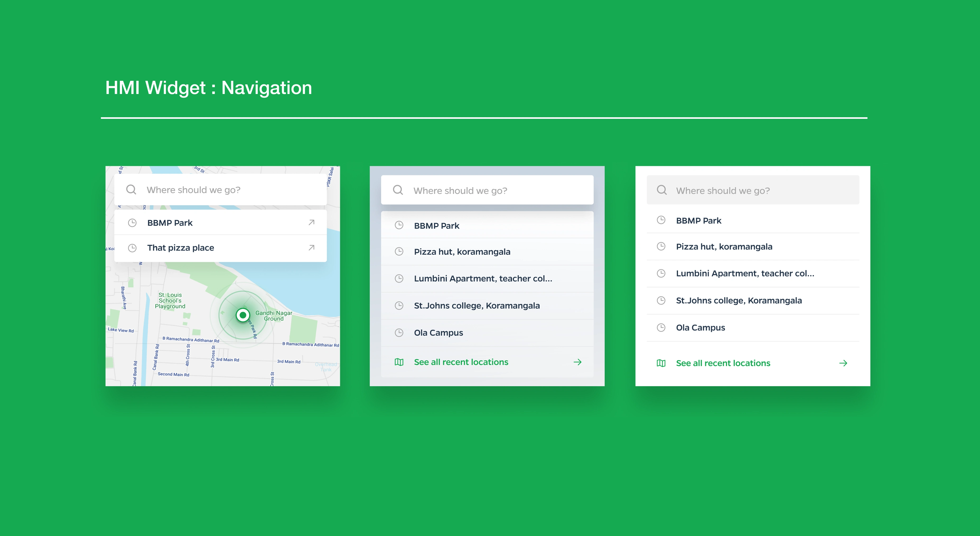Screen dimensions: 980x536
Task: Open the BBMP Park recent location
Action: pyautogui.click(x=436, y=225)
